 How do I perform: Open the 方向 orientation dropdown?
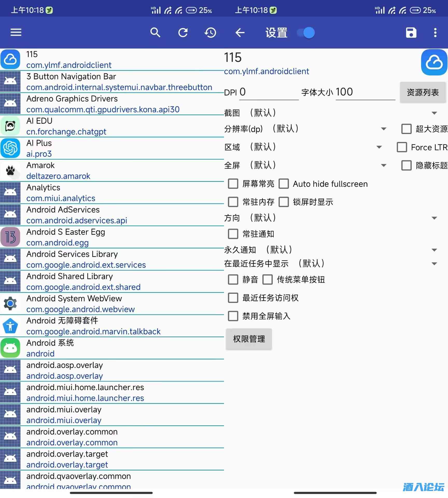point(434,218)
